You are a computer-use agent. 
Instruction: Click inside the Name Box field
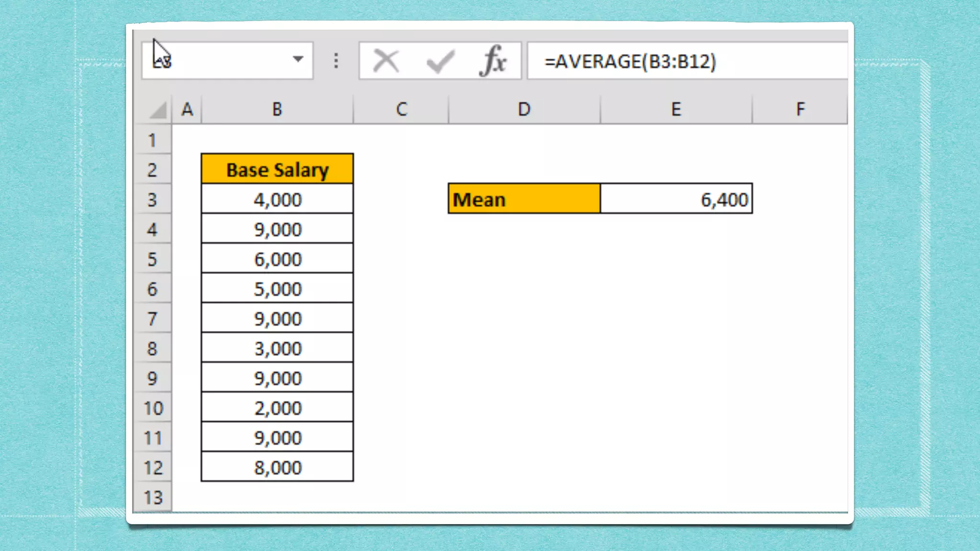pyautogui.click(x=220, y=61)
